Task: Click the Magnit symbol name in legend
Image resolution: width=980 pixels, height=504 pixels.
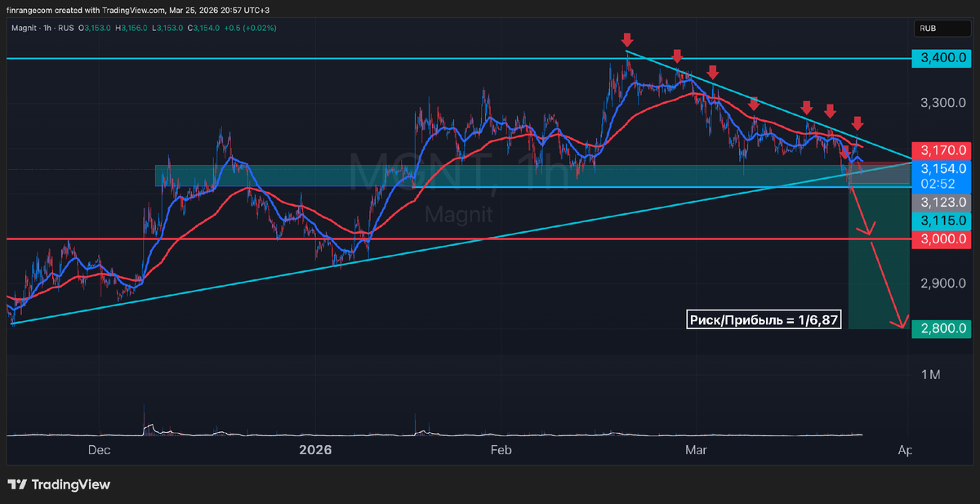Action: 23,28
